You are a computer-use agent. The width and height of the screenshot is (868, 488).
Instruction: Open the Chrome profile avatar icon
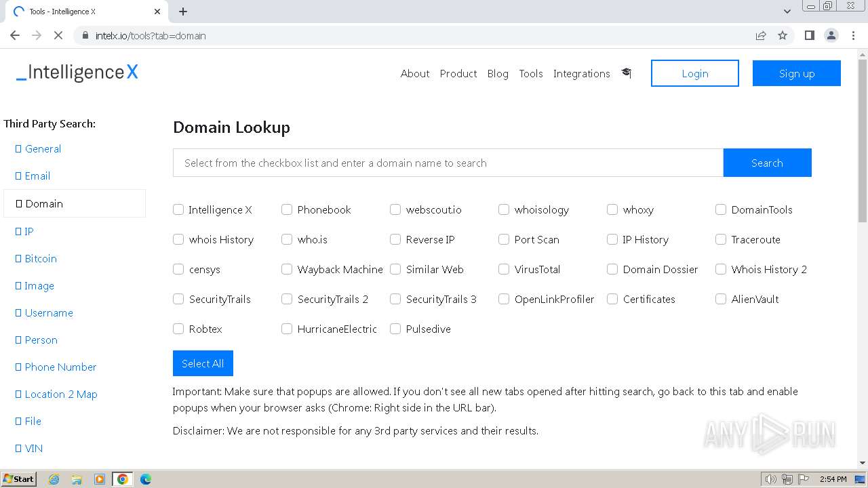click(x=831, y=35)
